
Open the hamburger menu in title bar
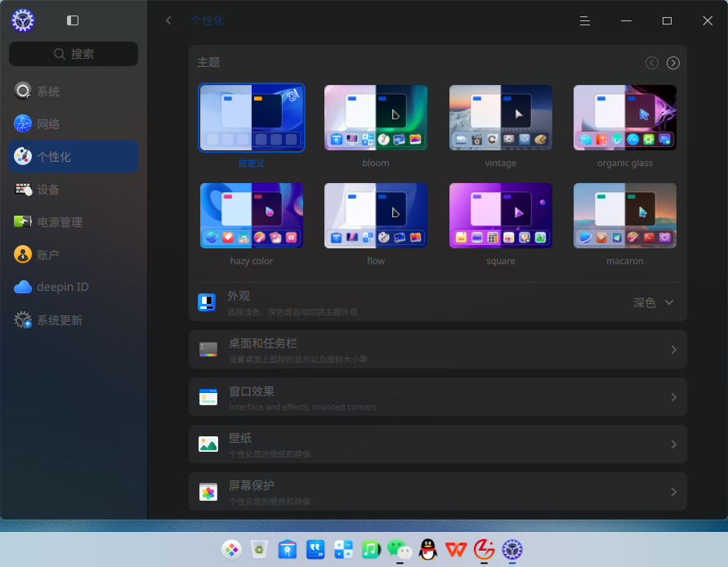coord(585,21)
